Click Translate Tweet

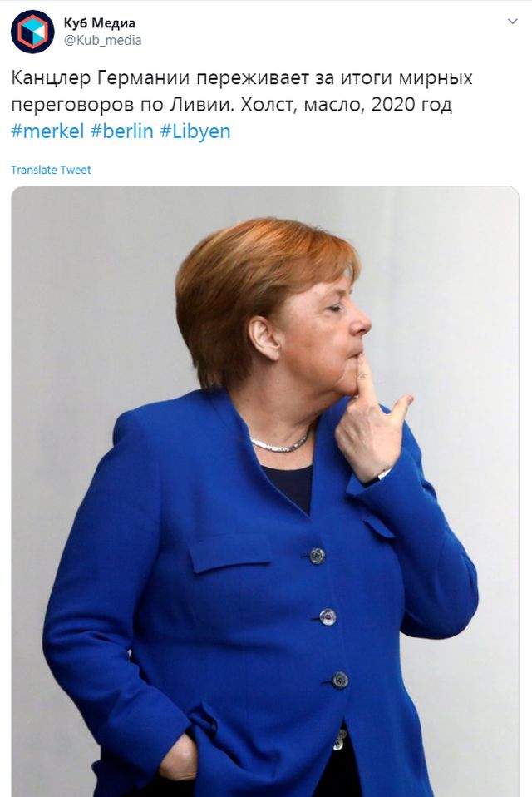(51, 170)
